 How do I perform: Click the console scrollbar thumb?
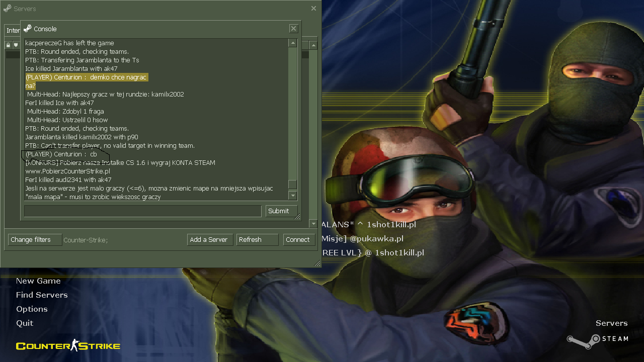click(292, 184)
